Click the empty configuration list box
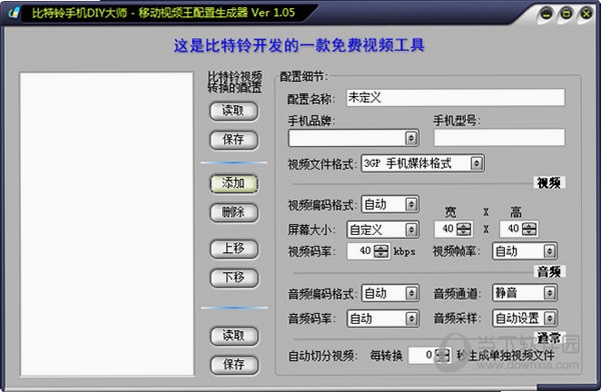The width and height of the screenshot is (601, 392). point(107,224)
